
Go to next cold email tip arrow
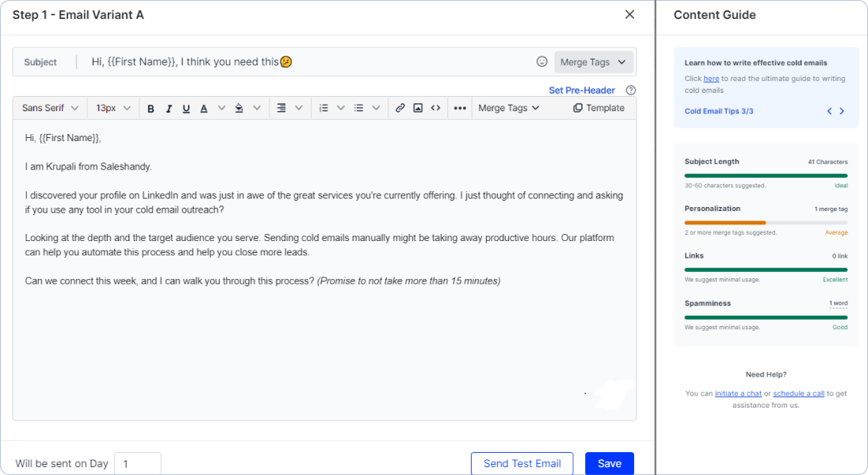pyautogui.click(x=842, y=112)
